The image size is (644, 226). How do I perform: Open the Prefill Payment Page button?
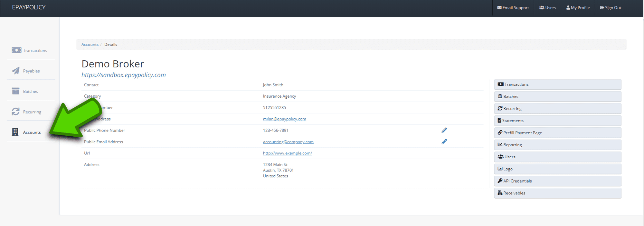coord(558,133)
